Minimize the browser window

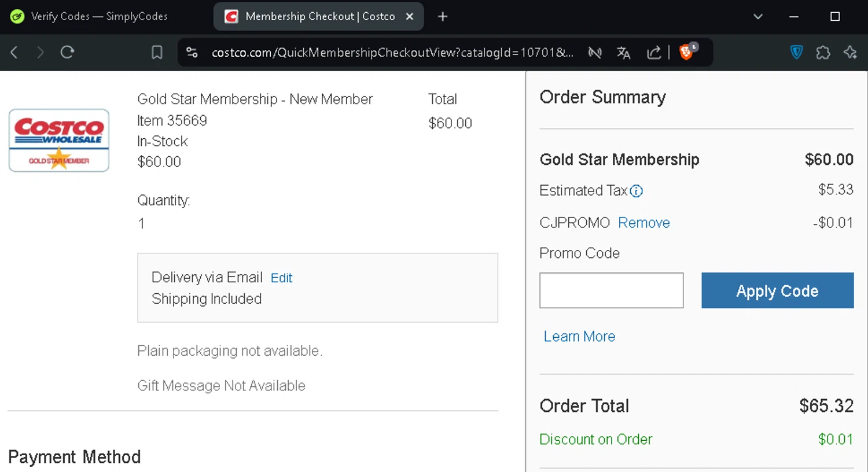click(794, 17)
